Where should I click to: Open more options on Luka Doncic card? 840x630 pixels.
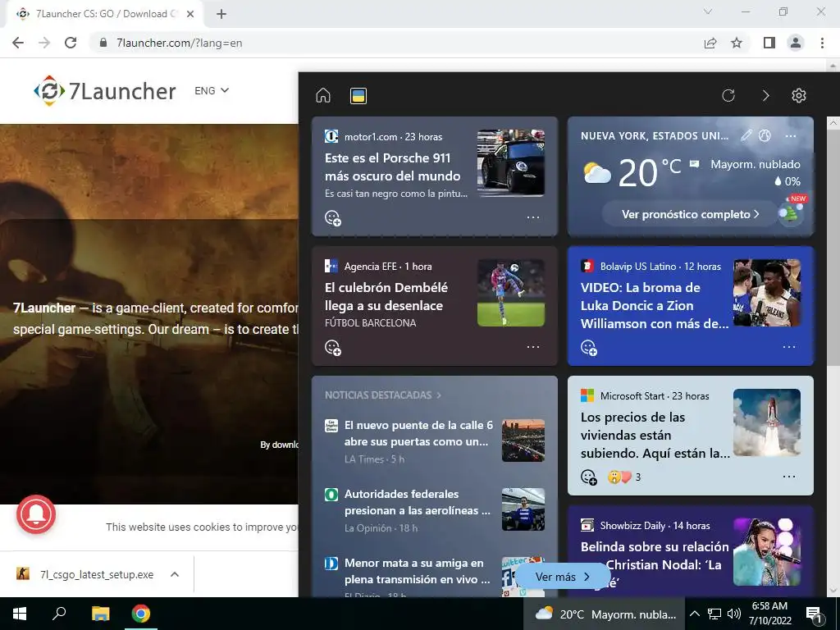click(789, 347)
